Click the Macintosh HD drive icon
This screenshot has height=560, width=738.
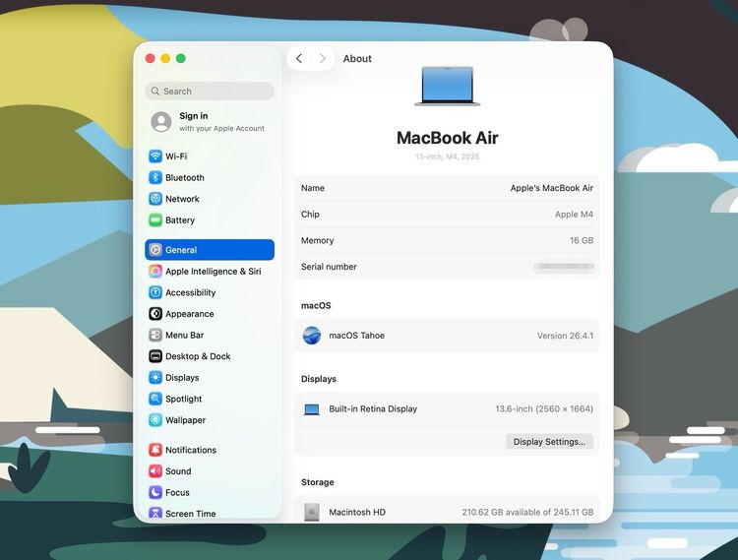312,512
